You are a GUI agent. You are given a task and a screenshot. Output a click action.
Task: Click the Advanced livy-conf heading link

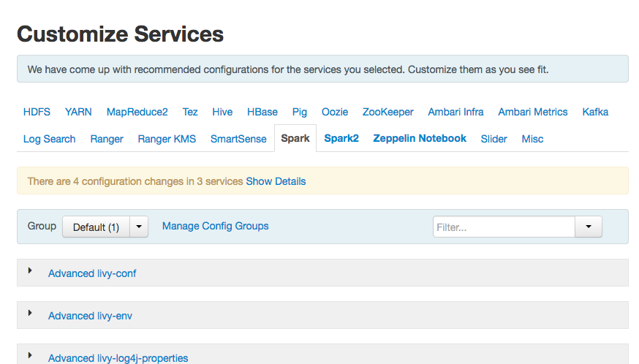pyautogui.click(x=92, y=273)
